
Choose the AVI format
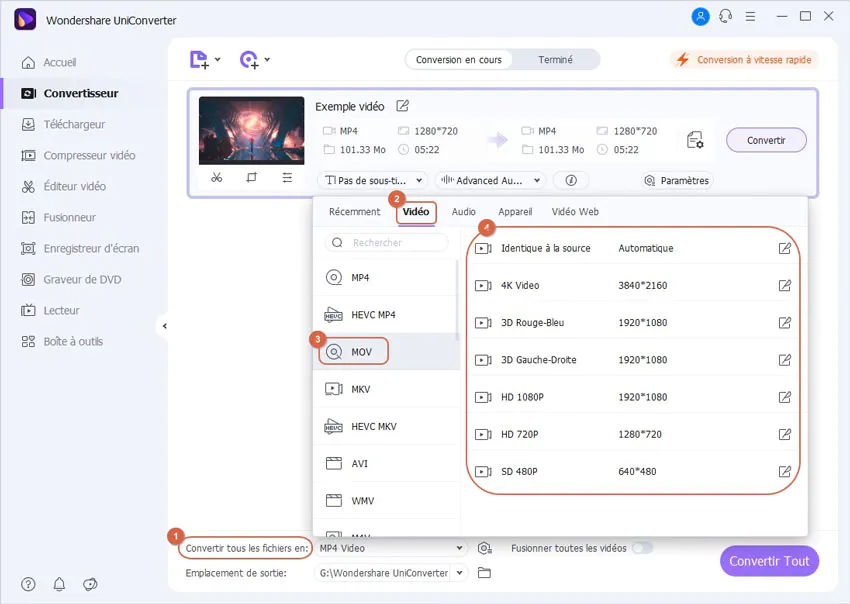click(x=387, y=464)
